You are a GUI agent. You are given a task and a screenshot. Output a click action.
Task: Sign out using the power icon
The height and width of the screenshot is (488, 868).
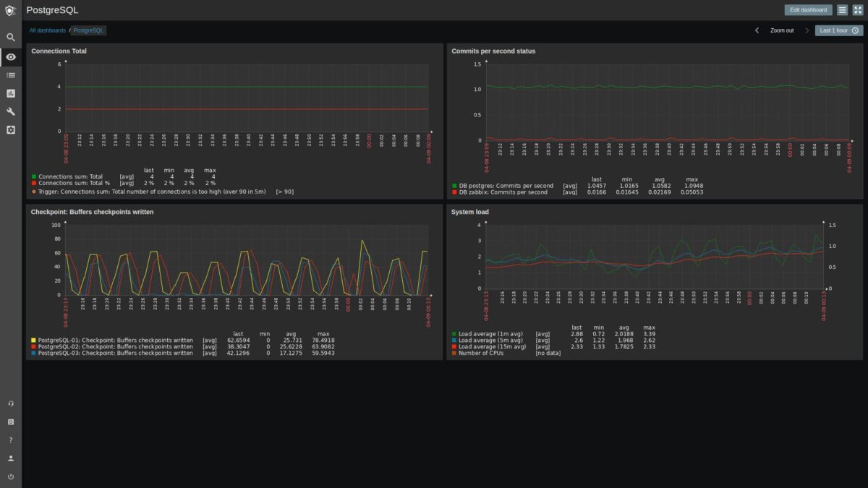pyautogui.click(x=10, y=476)
